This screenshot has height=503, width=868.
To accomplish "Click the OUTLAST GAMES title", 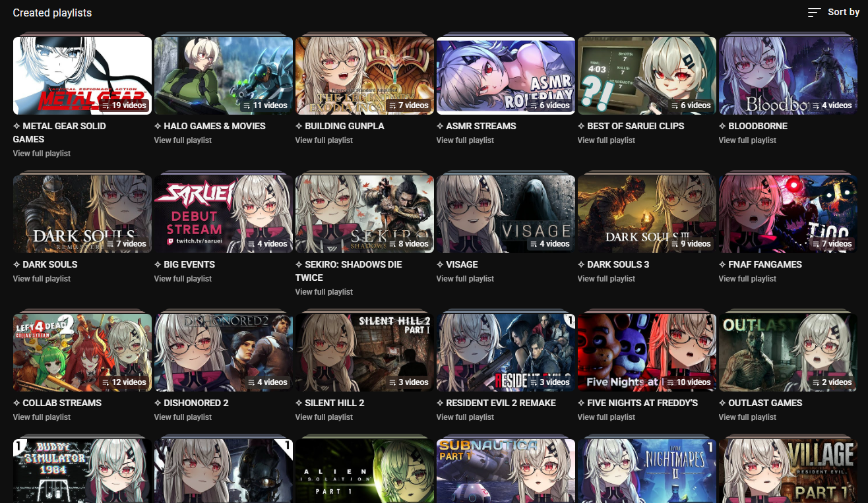I will point(760,403).
